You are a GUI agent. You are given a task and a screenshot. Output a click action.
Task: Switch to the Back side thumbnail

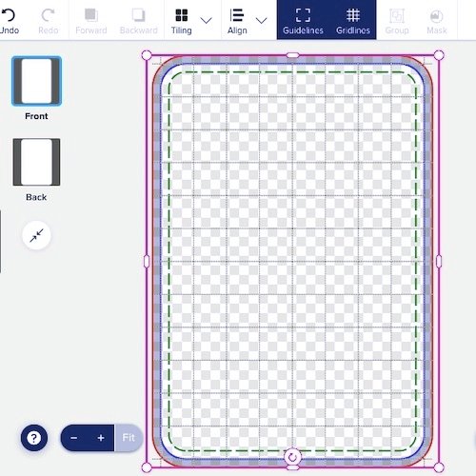(36, 162)
